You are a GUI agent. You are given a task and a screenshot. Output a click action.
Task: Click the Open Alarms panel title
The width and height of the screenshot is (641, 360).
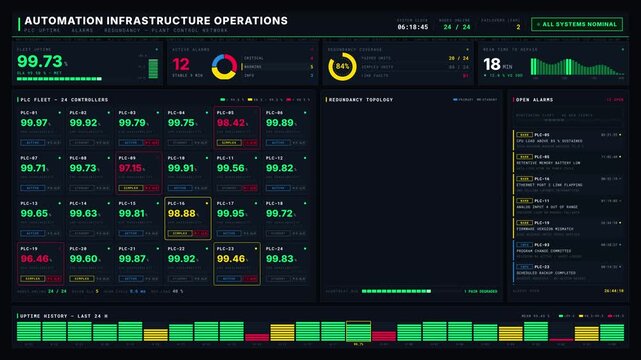click(534, 100)
